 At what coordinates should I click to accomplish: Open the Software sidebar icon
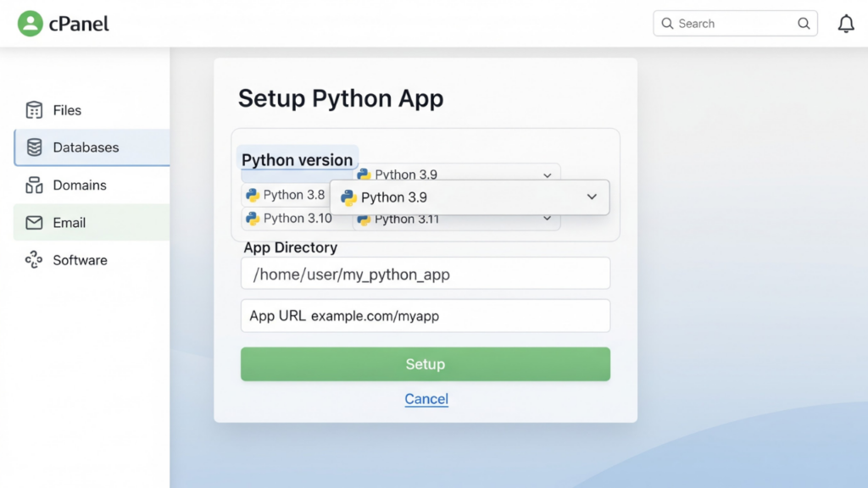pyautogui.click(x=33, y=260)
